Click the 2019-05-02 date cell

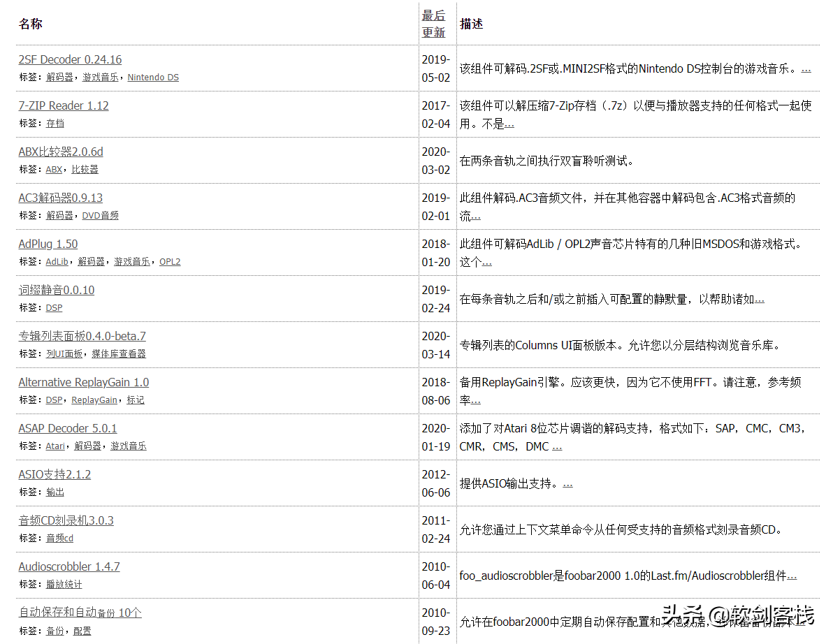[436, 68]
